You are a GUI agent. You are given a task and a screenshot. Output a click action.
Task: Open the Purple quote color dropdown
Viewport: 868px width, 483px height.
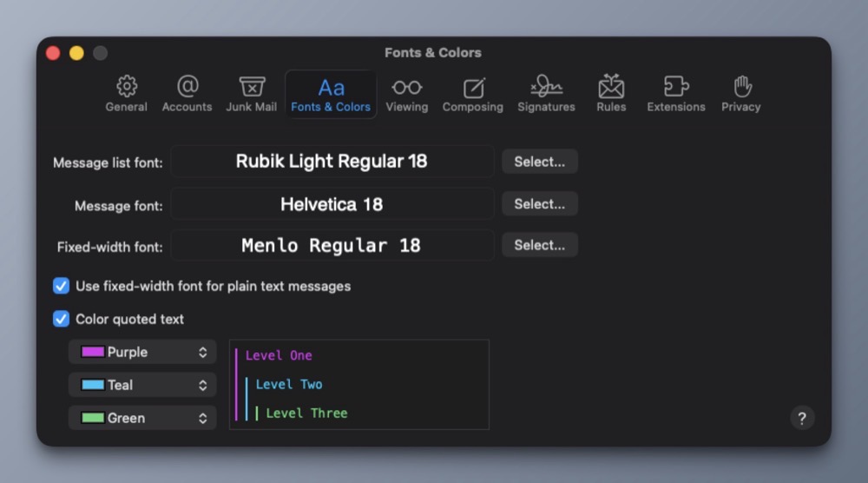pos(142,352)
